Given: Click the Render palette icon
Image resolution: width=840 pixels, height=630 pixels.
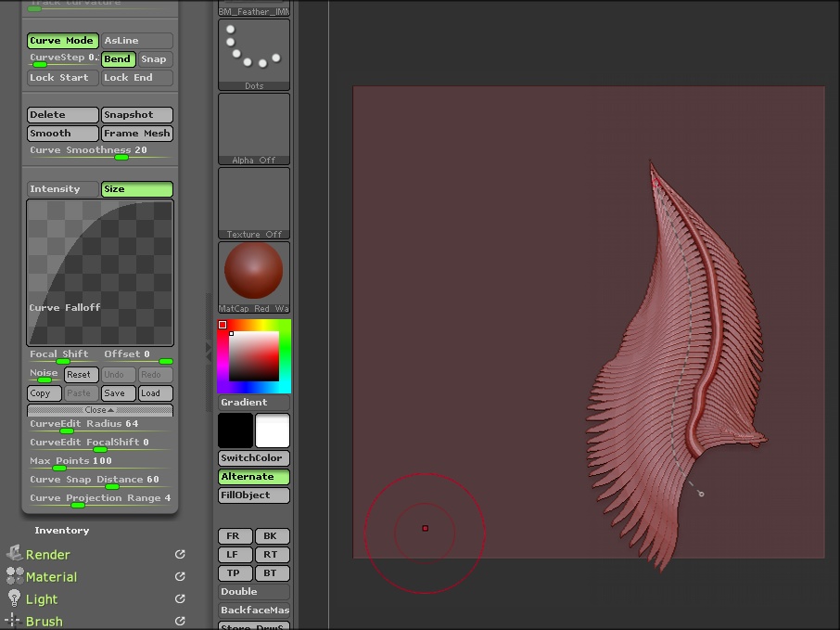Looking at the screenshot, I should click(14, 554).
